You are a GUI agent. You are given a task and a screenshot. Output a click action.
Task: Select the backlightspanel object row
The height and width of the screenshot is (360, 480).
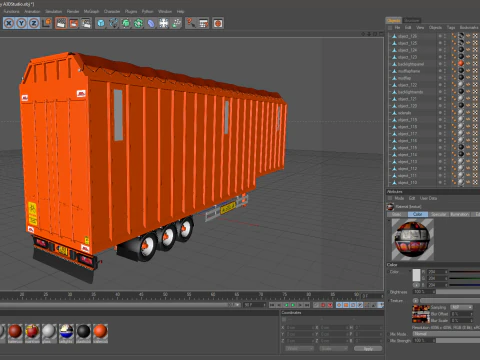(x=411, y=64)
